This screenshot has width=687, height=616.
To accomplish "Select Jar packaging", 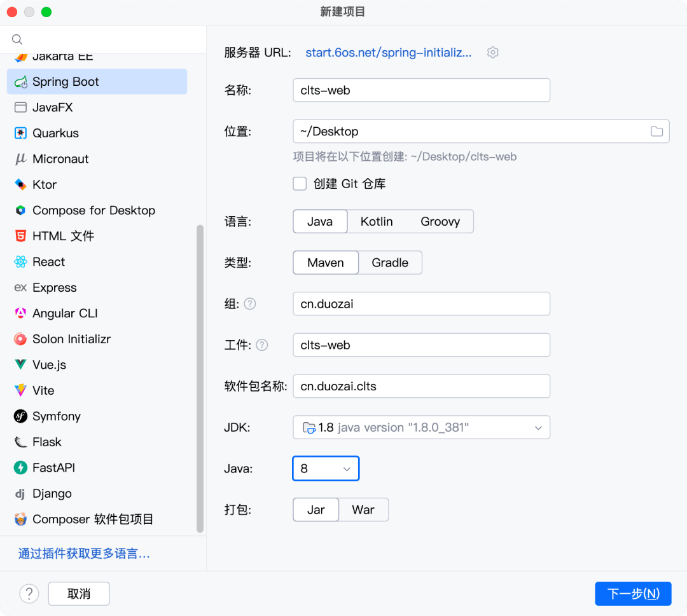I will pos(316,510).
